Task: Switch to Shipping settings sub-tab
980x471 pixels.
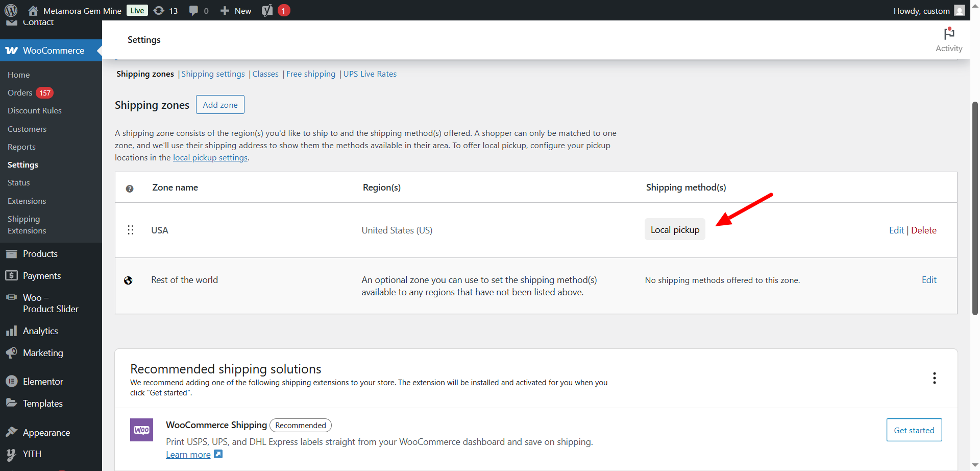Action: point(213,74)
